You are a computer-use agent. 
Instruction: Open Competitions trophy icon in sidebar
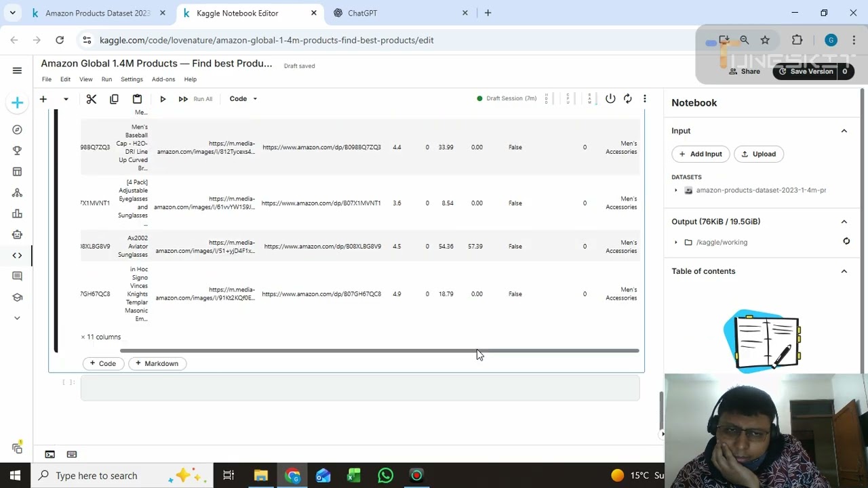(x=17, y=150)
